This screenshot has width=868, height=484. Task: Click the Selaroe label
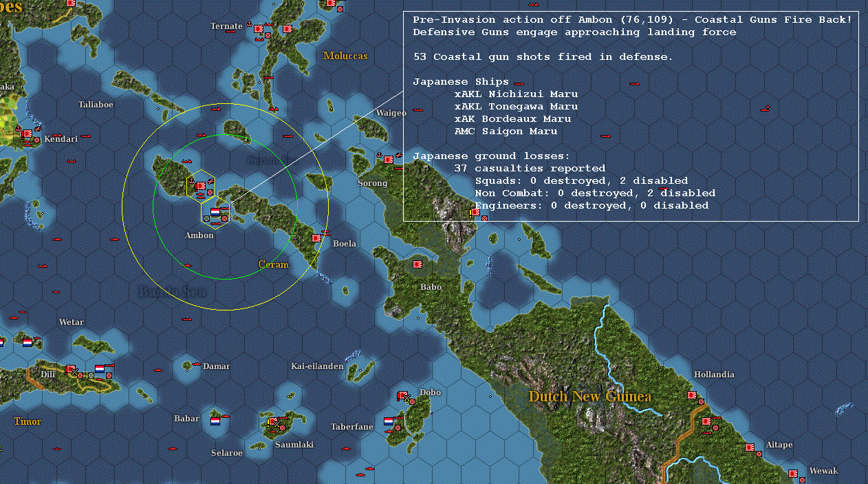tap(227, 453)
